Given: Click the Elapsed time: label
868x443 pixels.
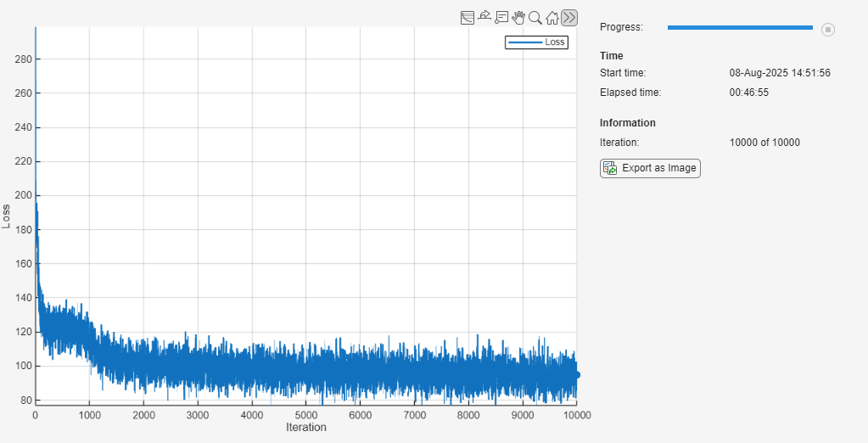Looking at the screenshot, I should (x=630, y=93).
